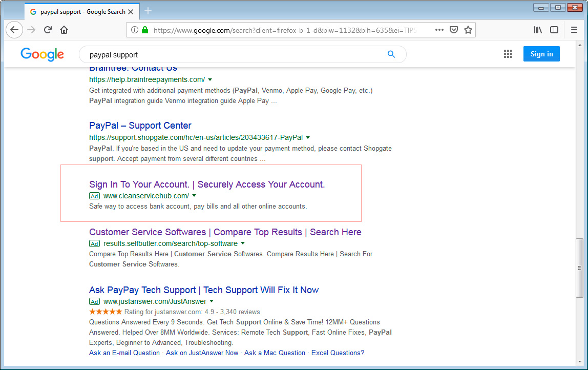Screen dimensions: 588x370
Task: Click the www.cleanservicehub.com/ URL text
Action: (146, 196)
